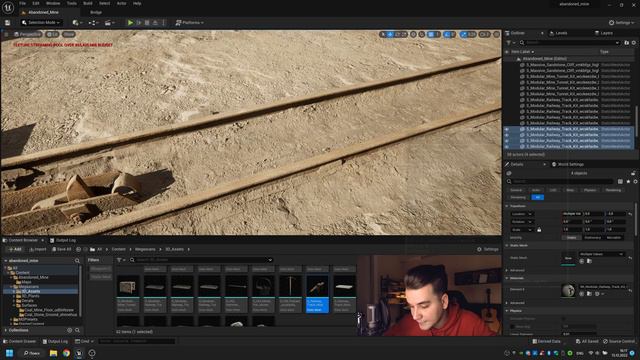The height and width of the screenshot is (360, 640).
Task: Click the Stop simulation square icon
Action: pos(147,23)
